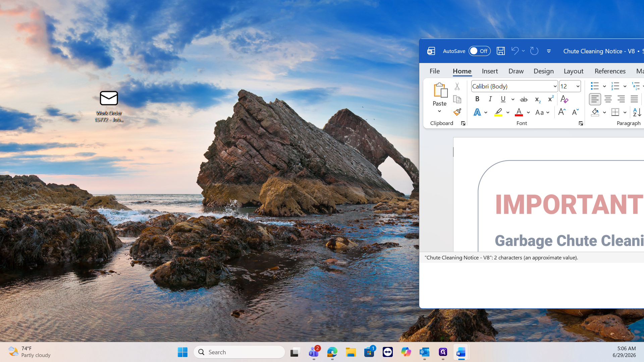
Task: Click the Copy icon in Clipboard group
Action: pyautogui.click(x=457, y=99)
